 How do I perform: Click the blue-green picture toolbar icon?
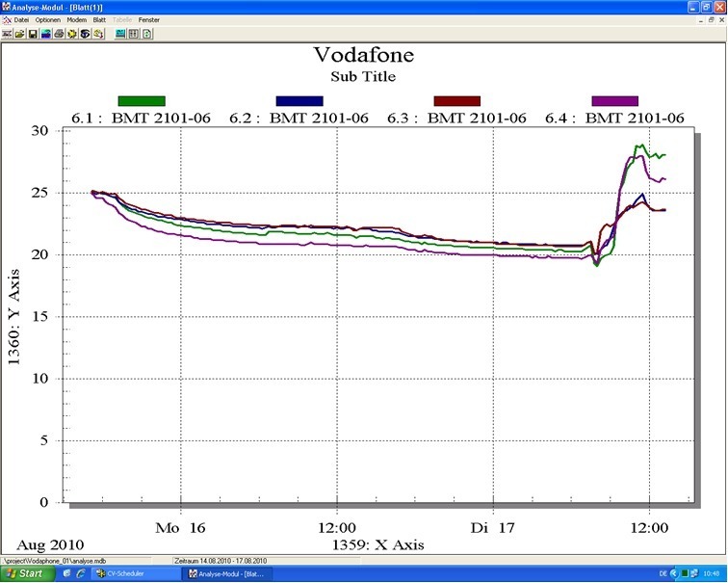point(46,34)
